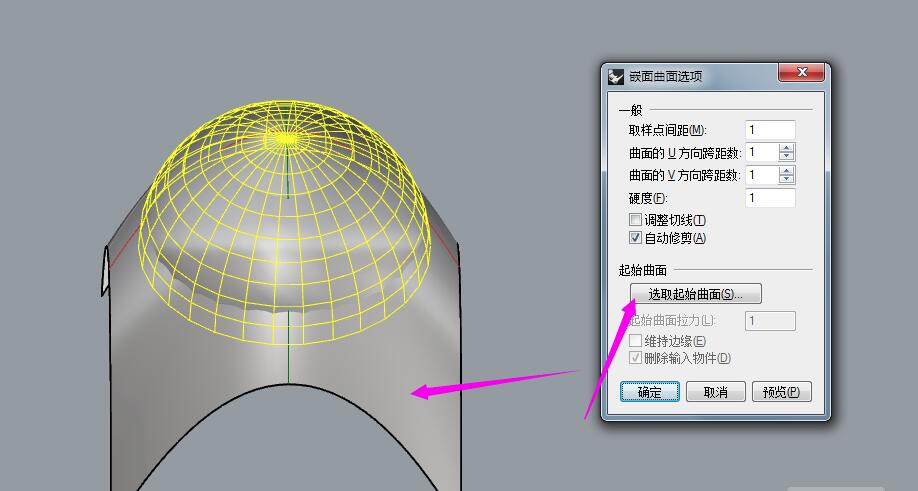Viewport: 918px width, 491px height.
Task: Close the 嵌面曲面选项 dialog
Action: click(x=801, y=73)
